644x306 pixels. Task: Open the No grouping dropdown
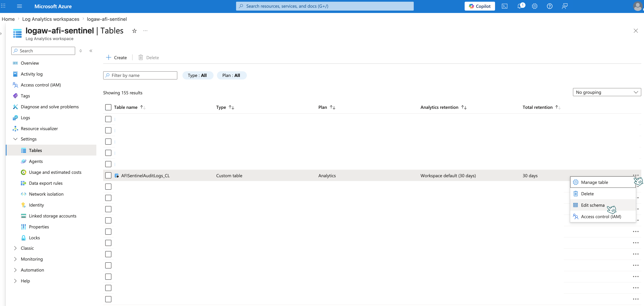click(x=607, y=92)
